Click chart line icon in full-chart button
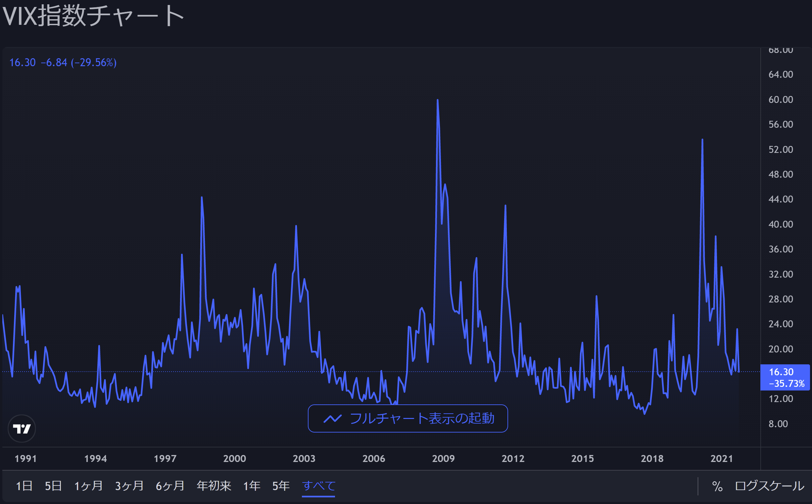The width and height of the screenshot is (812, 504). [x=332, y=418]
